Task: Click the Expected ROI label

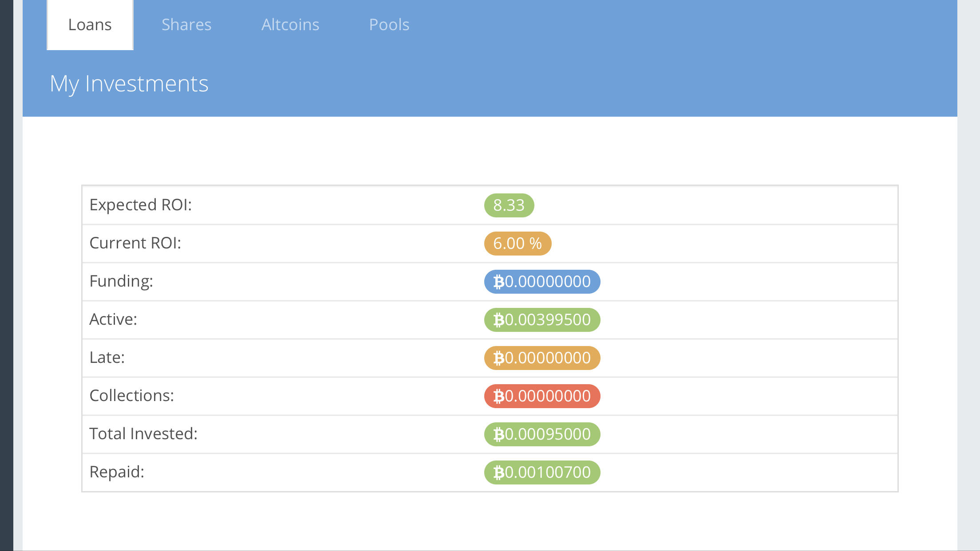Action: (141, 205)
